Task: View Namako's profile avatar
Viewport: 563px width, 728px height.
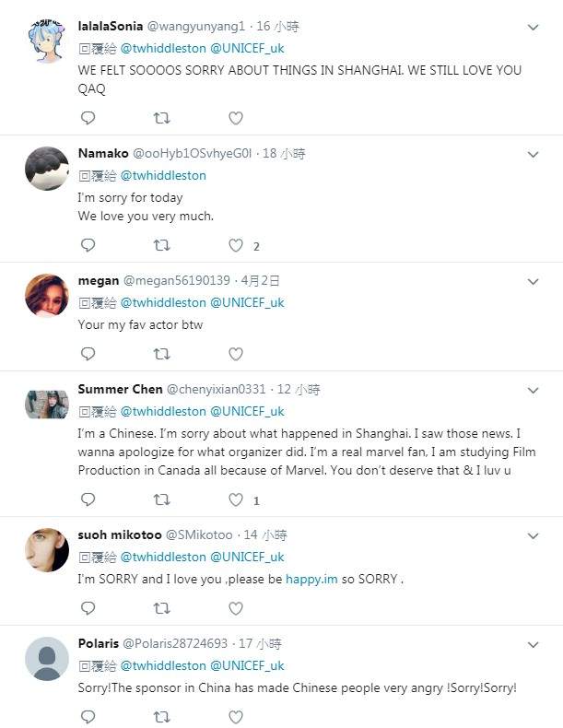Action: point(46,169)
